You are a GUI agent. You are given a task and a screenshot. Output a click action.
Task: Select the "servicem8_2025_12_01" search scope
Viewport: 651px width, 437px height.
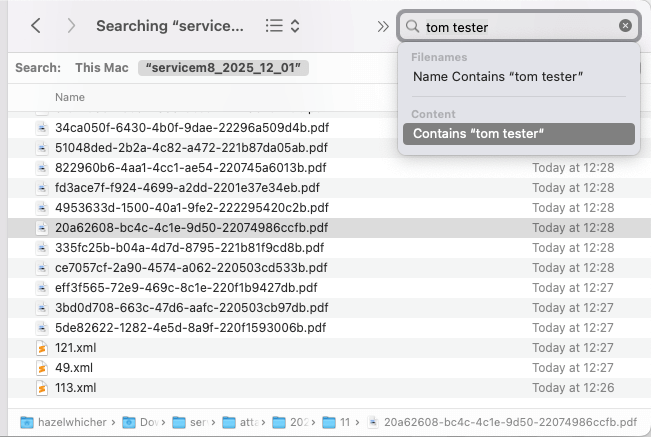(223, 68)
